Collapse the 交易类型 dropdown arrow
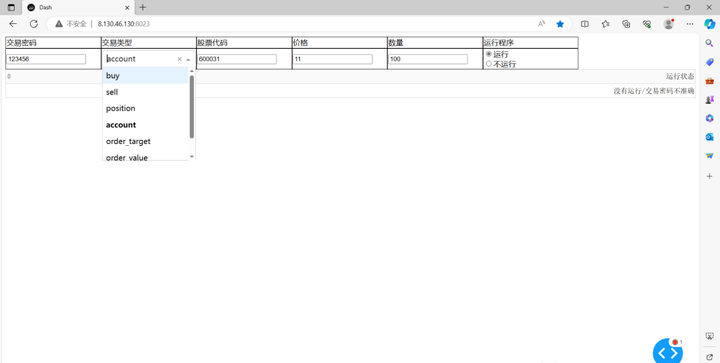 tap(188, 59)
